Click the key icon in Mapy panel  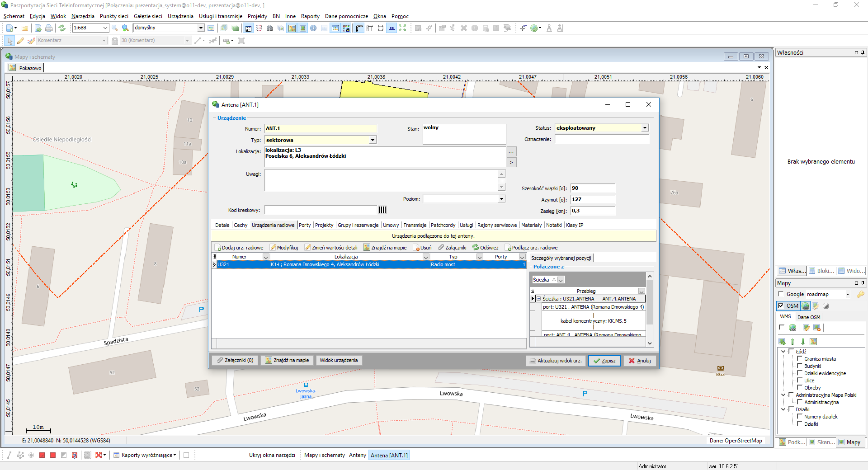[860, 294]
